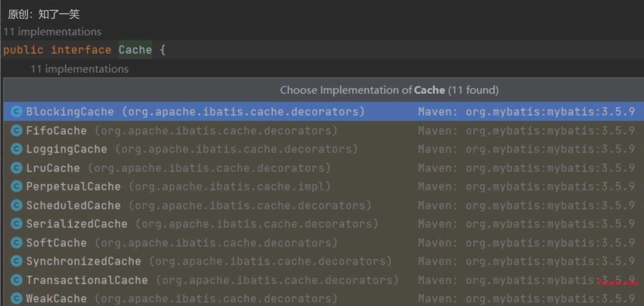Image resolution: width=644 pixels, height=306 pixels.
Task: Click package text next to SynchronizedCache
Action: click(270, 261)
